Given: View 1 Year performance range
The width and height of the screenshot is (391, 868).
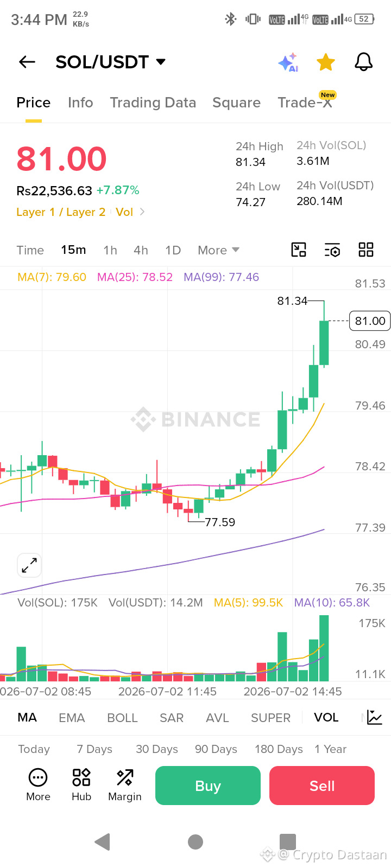Looking at the screenshot, I should click(330, 749).
